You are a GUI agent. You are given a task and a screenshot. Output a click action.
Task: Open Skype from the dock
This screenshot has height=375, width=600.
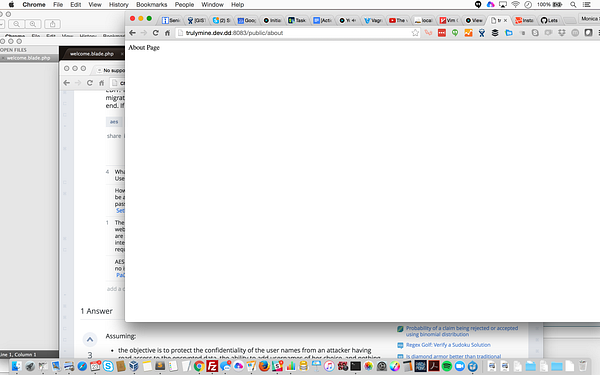pos(108,366)
